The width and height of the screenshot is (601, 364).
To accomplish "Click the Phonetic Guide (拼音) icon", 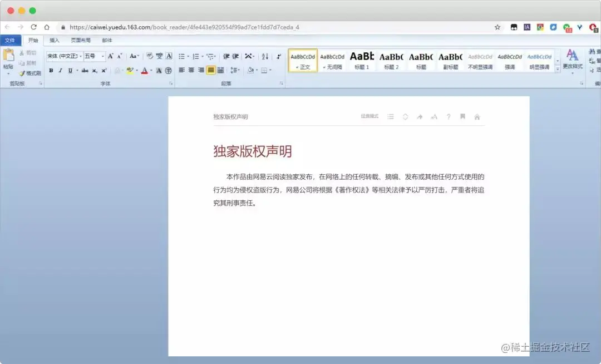I will coord(159,56).
